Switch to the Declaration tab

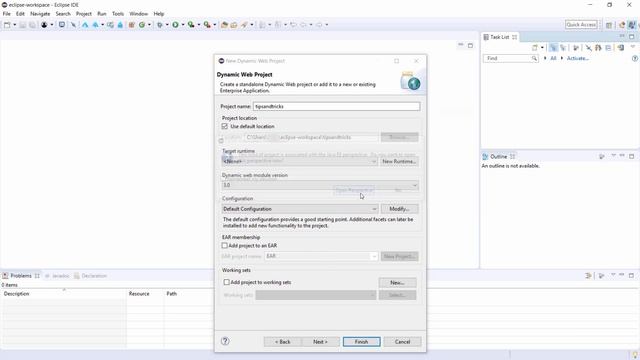point(90,276)
